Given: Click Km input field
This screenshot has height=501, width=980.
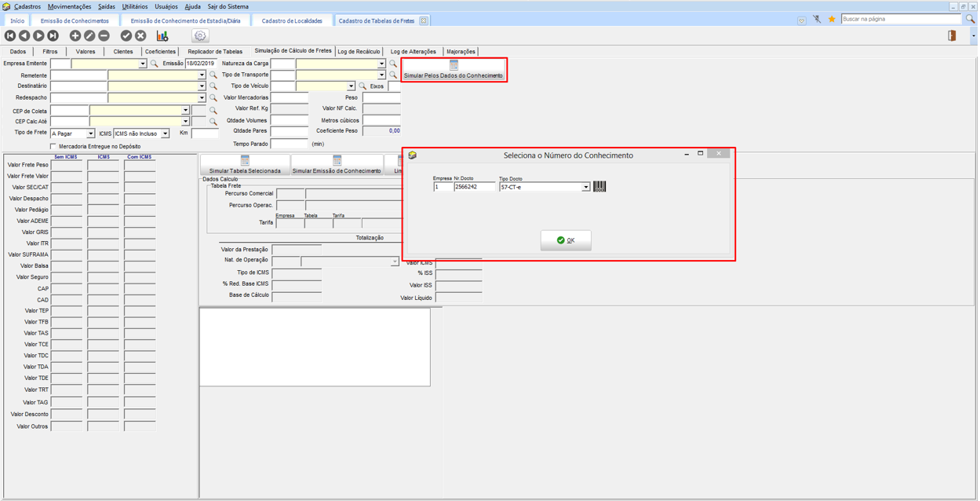Looking at the screenshot, I should coord(205,133).
